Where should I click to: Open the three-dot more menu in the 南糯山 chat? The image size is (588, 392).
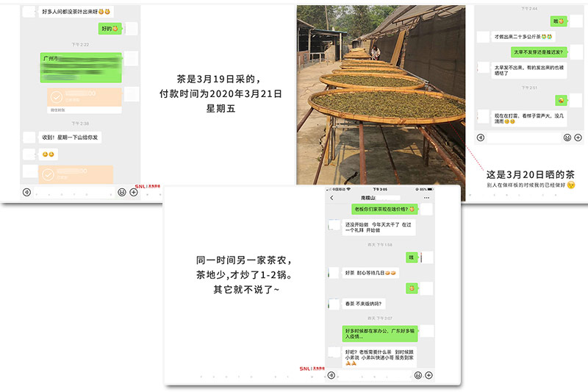[427, 198]
